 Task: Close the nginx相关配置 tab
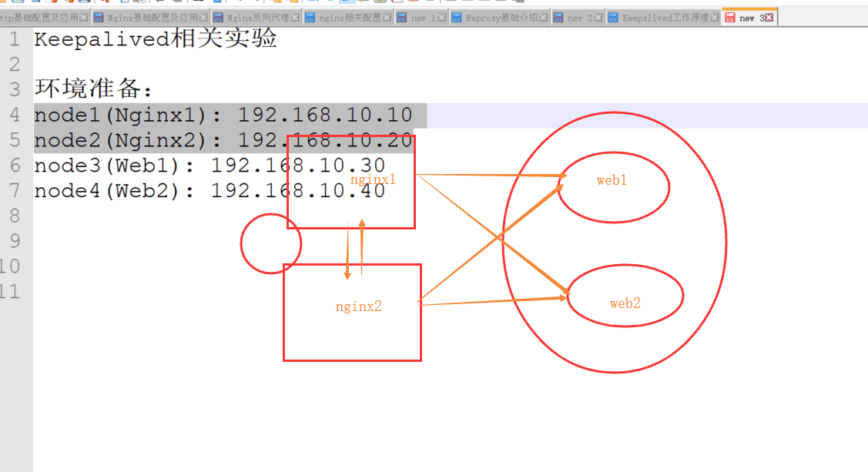coord(387,18)
